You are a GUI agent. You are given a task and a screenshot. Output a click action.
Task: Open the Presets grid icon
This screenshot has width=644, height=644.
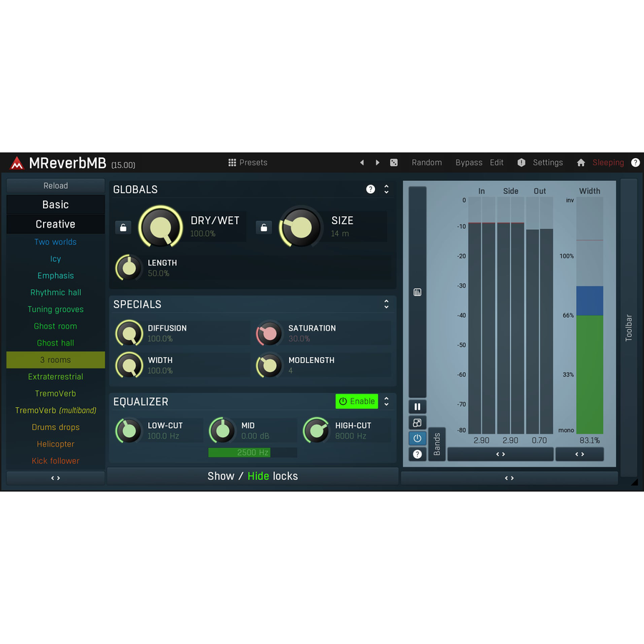[x=232, y=162]
